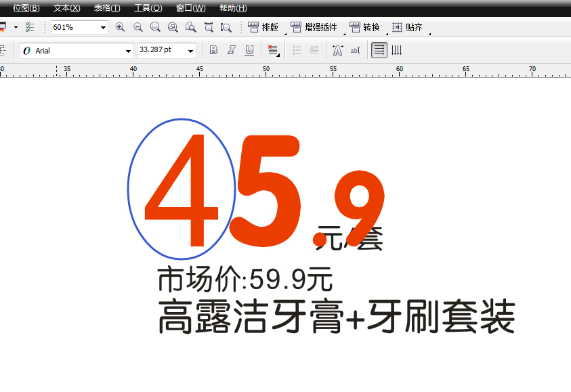Switch to horizontal text direction
This screenshot has width=571, height=392.
[379, 50]
